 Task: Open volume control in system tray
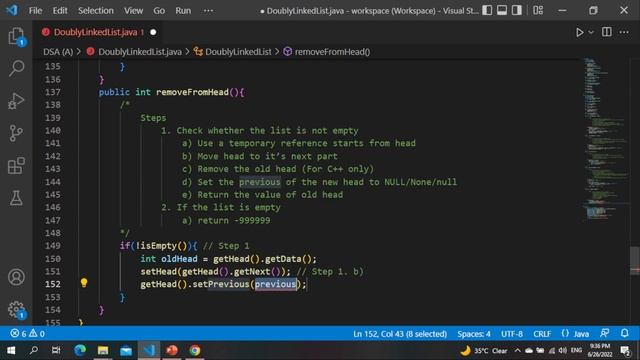(x=563, y=351)
